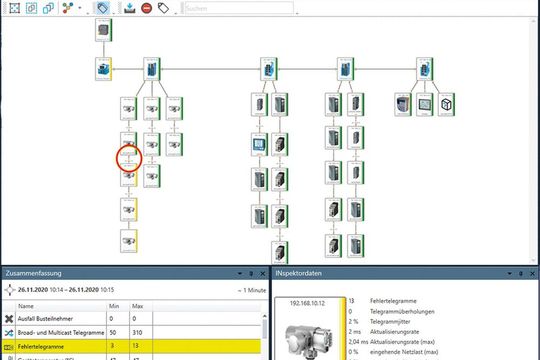Screen dimensions: 540x360
Task: Pin the Zusammenfassung panel
Action: click(x=251, y=273)
